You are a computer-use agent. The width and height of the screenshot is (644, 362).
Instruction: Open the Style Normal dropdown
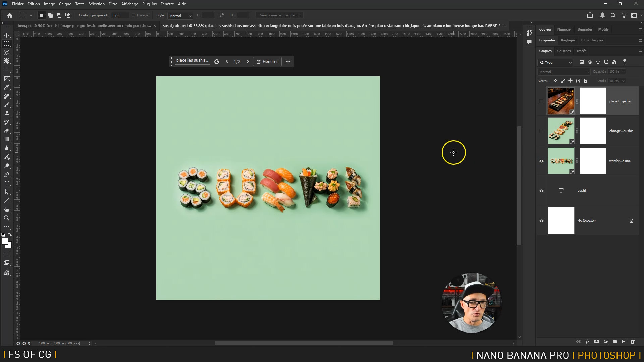(x=180, y=16)
